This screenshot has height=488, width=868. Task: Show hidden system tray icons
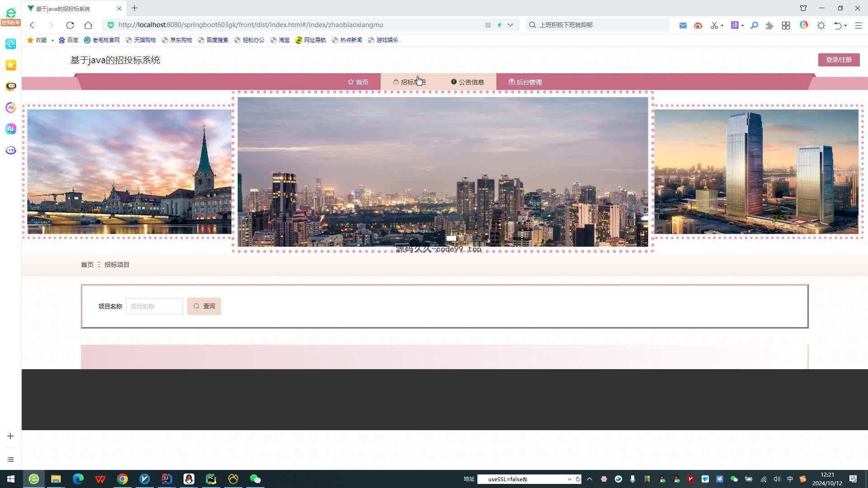coord(590,479)
